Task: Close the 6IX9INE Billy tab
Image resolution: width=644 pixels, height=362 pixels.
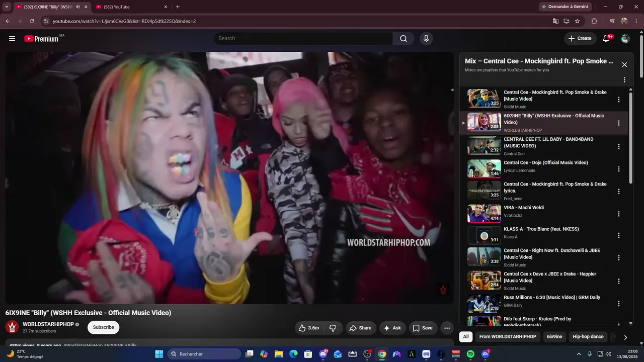Action: click(x=86, y=7)
